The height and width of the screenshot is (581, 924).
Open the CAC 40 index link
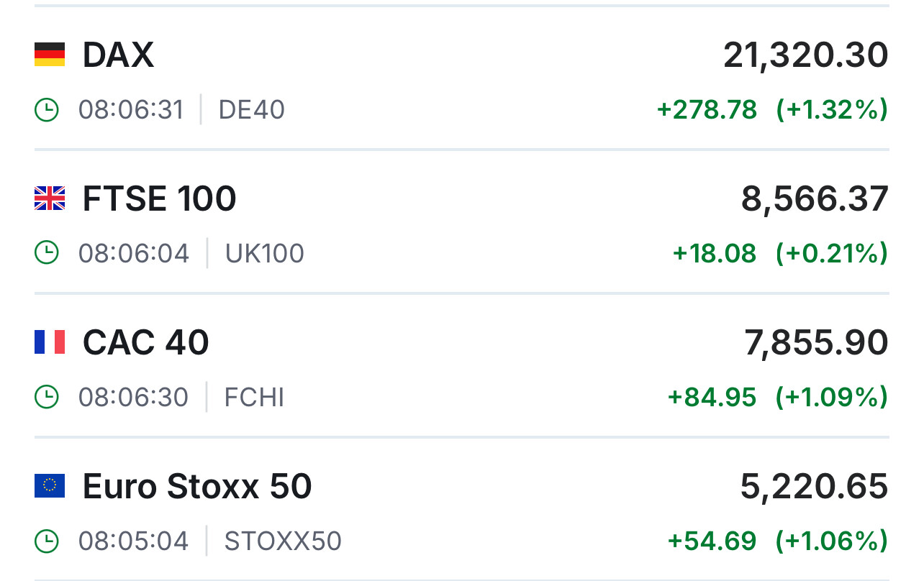[x=145, y=342]
